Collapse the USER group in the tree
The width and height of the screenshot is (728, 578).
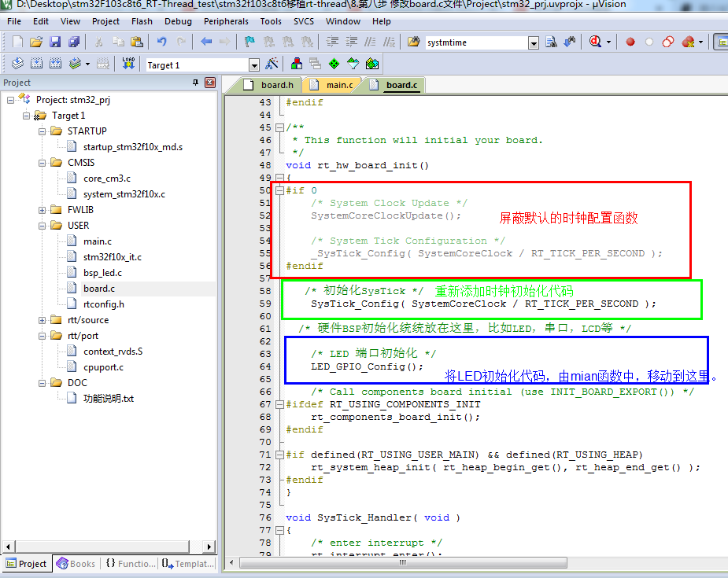point(42,225)
